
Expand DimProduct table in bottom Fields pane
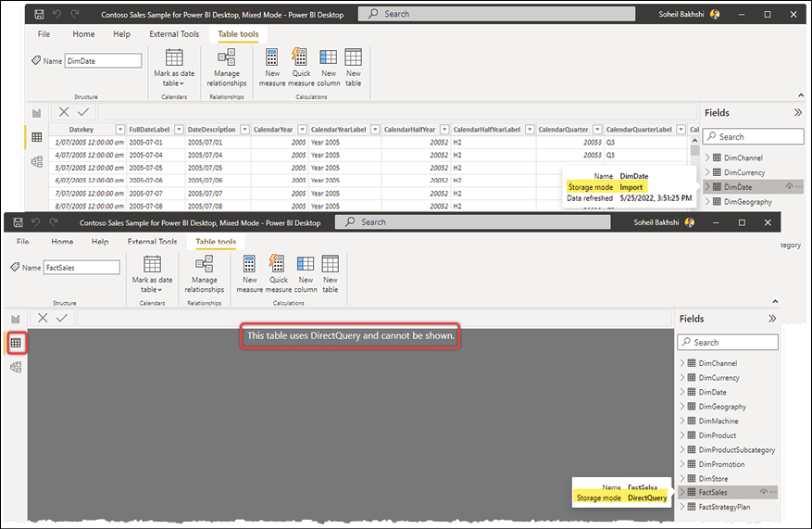(x=682, y=435)
